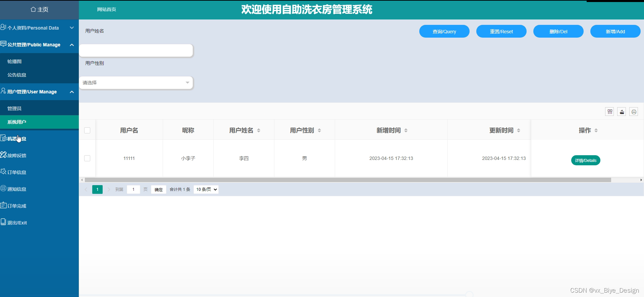The height and width of the screenshot is (297, 644).
Task: Click the 删除/Del button
Action: pos(558,31)
